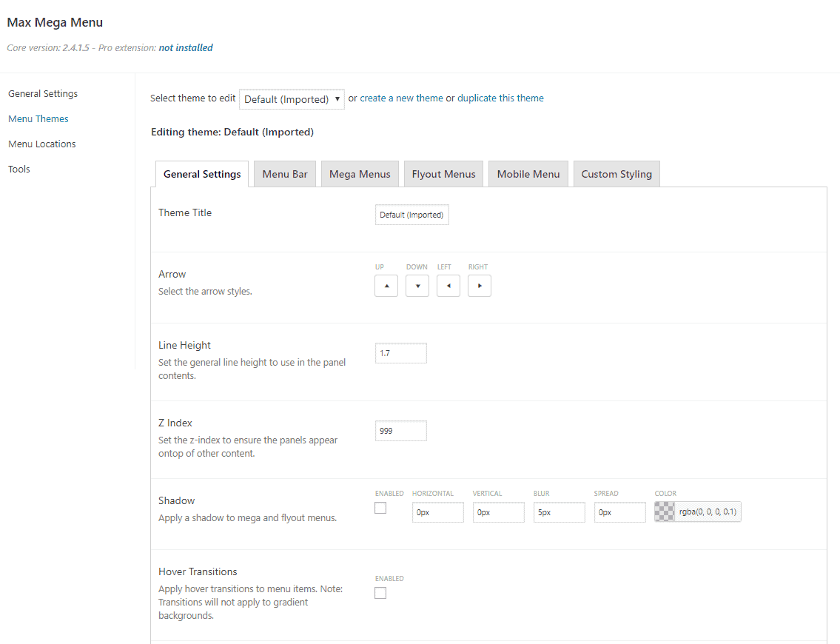Enable the Shadow checkbox
840x644 pixels.
(x=380, y=508)
